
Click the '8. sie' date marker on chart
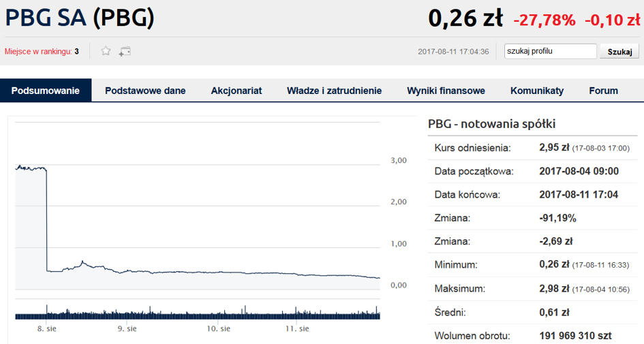(x=47, y=329)
